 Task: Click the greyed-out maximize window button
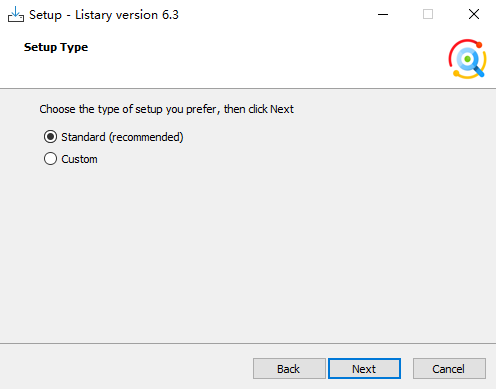(428, 14)
